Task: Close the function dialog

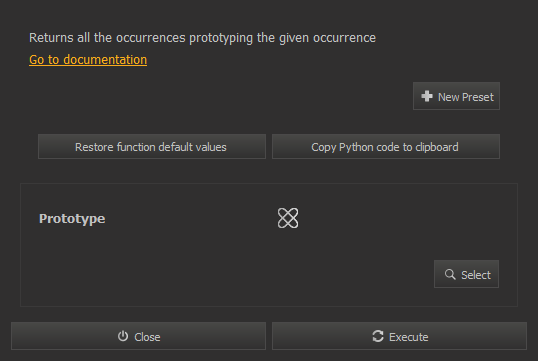Action: click(x=138, y=336)
